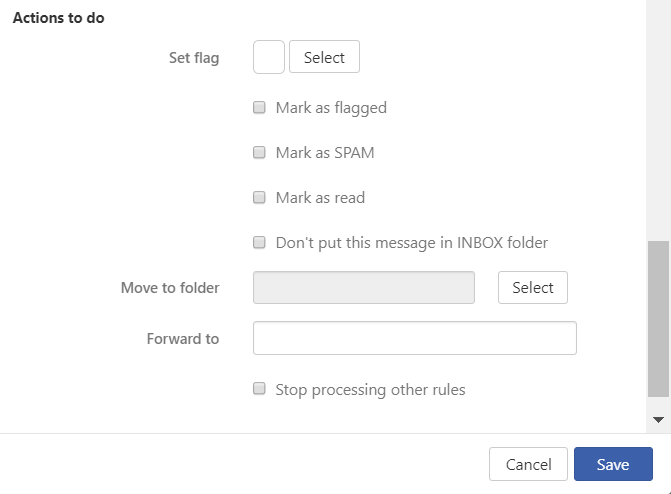The width and height of the screenshot is (671, 494).
Task: Click the empty flag color box
Action: (269, 57)
